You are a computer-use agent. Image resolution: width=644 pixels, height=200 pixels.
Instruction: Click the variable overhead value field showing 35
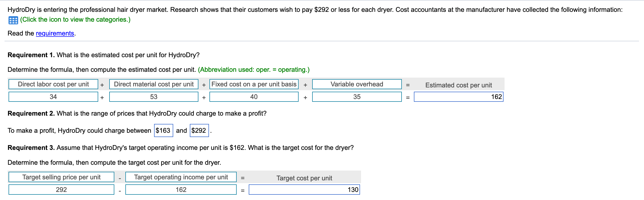[x=357, y=97]
